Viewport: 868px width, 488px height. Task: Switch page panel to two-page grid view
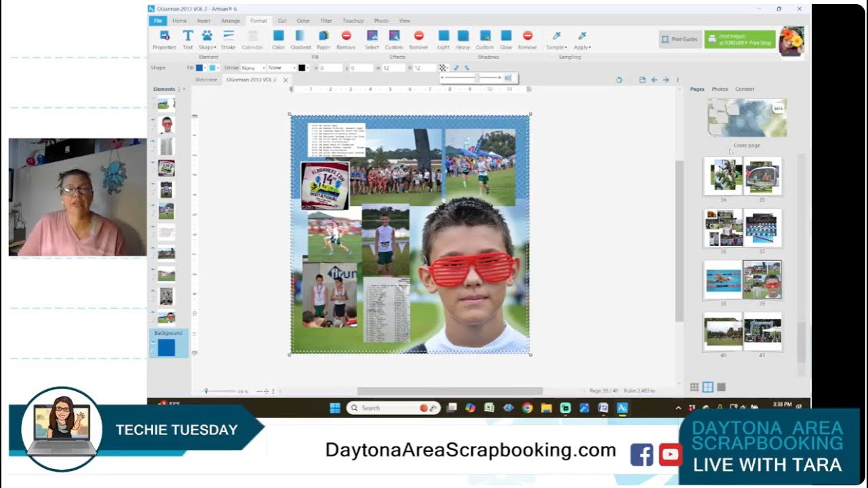708,387
